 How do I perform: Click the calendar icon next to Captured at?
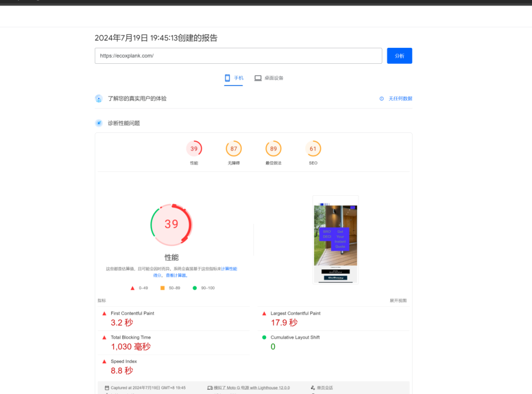tap(107, 388)
